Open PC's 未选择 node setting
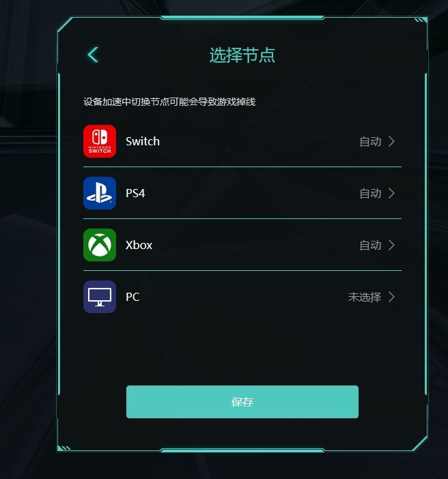448x479 pixels. tap(365, 297)
